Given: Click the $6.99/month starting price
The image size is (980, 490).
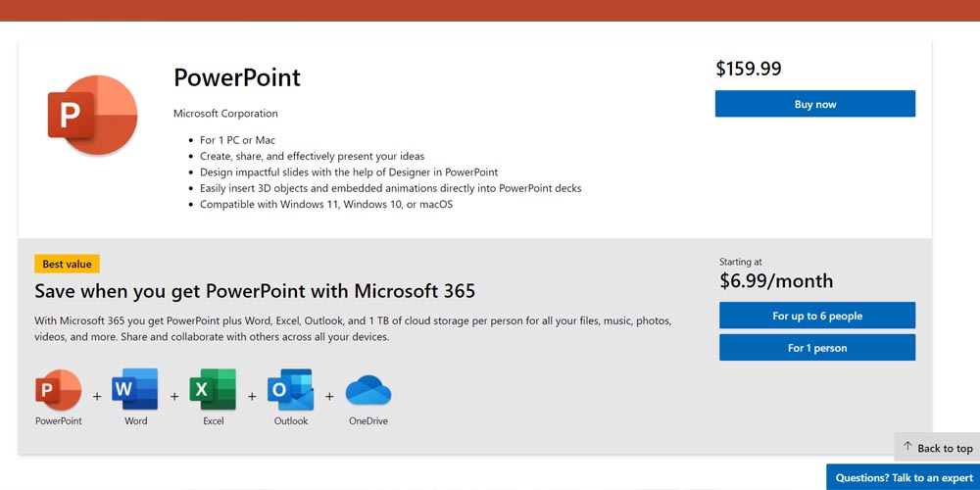Looking at the screenshot, I should click(776, 281).
